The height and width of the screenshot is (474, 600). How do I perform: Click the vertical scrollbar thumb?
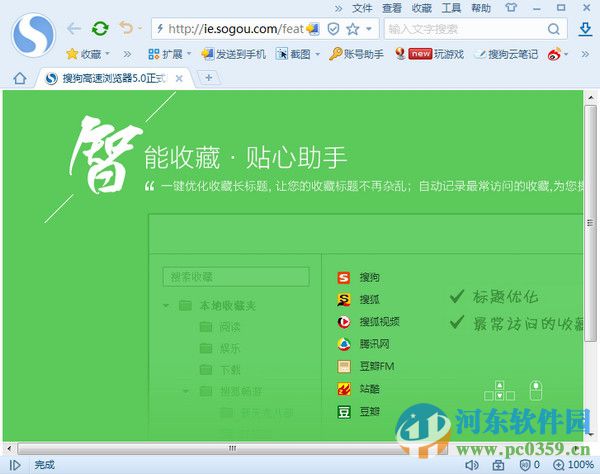(x=590, y=223)
